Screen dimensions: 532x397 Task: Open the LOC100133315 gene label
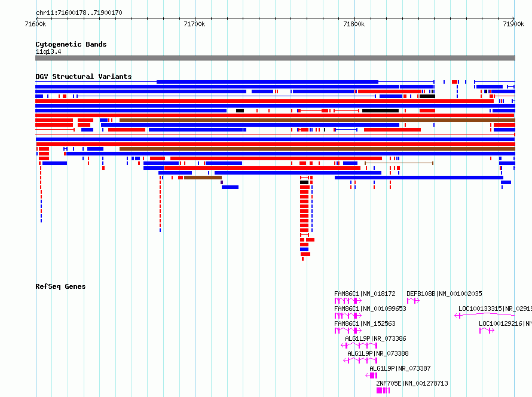pos(495,309)
